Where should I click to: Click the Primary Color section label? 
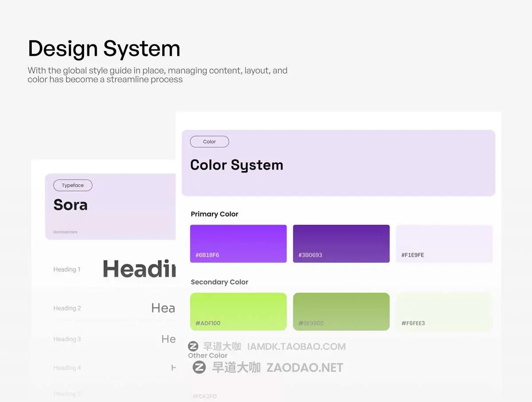point(214,214)
